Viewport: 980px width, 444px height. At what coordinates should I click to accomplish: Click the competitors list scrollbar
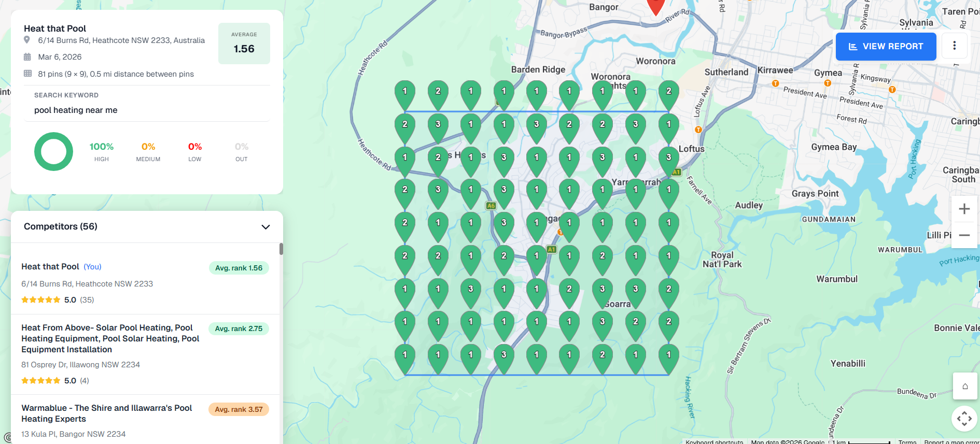coord(281,249)
